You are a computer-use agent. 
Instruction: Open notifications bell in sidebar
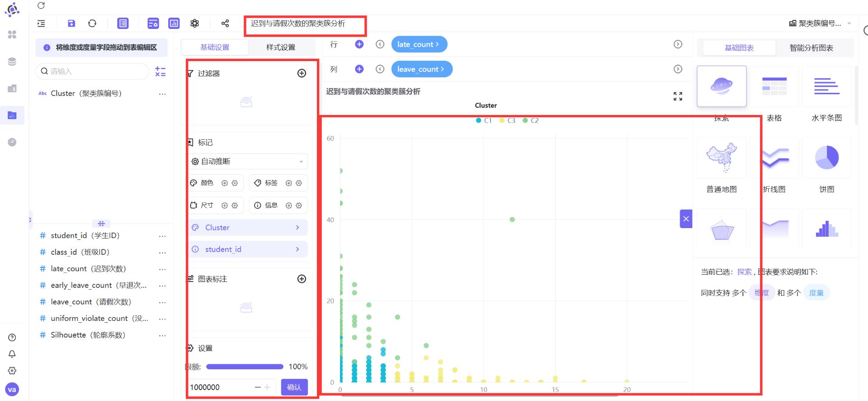[12, 354]
